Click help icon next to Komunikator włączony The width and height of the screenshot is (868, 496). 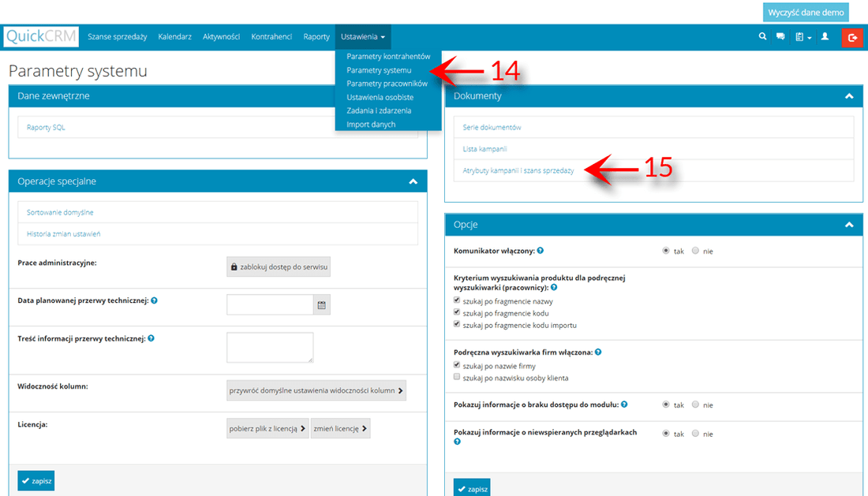click(541, 251)
